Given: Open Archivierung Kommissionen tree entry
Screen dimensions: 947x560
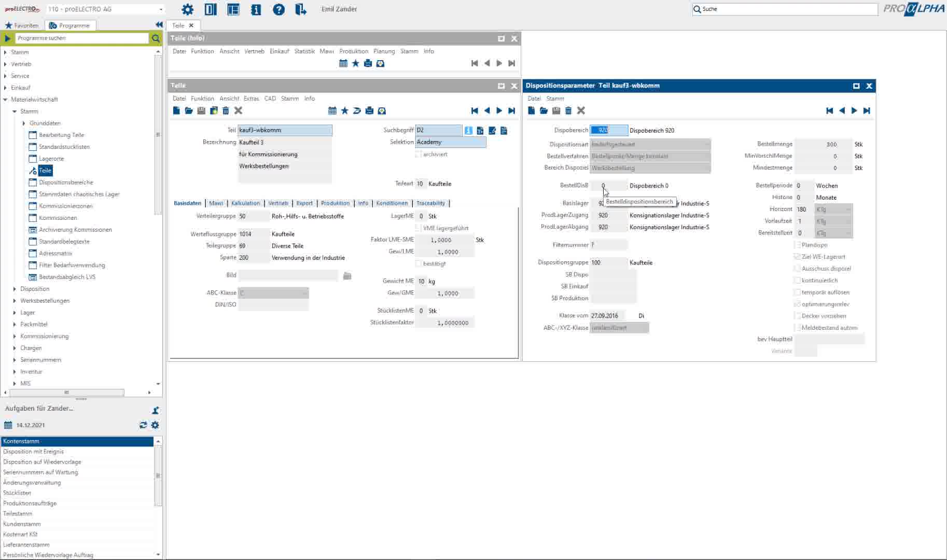Looking at the screenshot, I should (x=75, y=230).
